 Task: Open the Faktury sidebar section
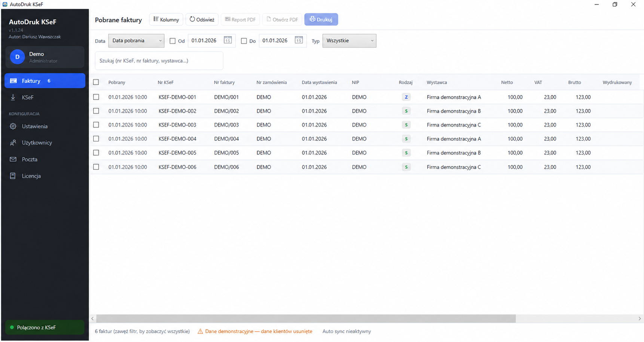[45, 81]
